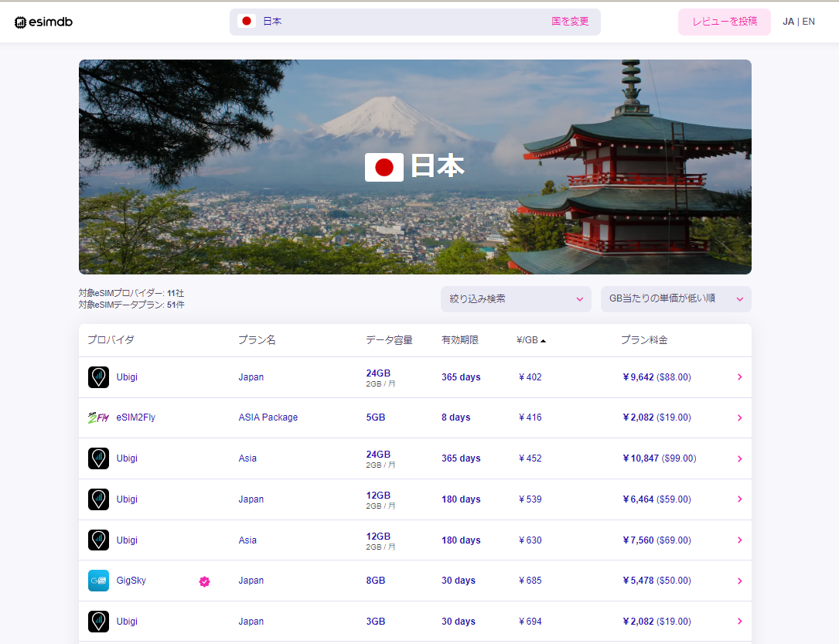Sort by データ容量 column header
Image resolution: width=839 pixels, height=644 pixels.
(x=389, y=340)
